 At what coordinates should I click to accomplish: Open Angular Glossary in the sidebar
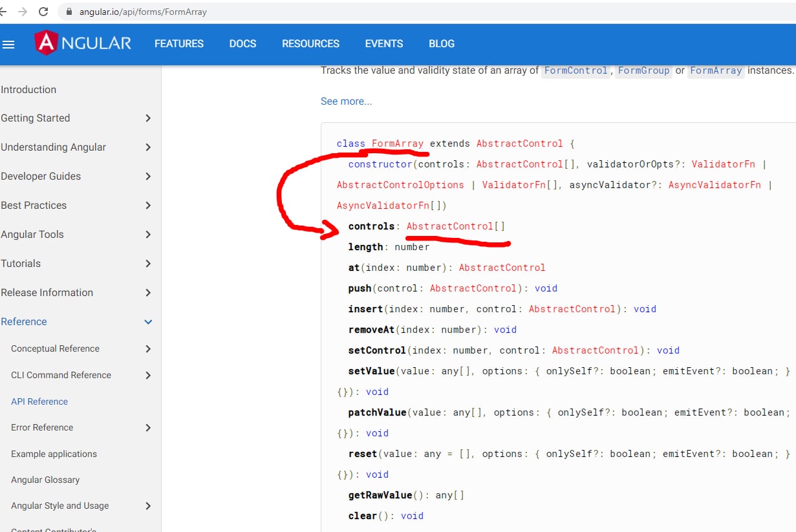pos(45,480)
